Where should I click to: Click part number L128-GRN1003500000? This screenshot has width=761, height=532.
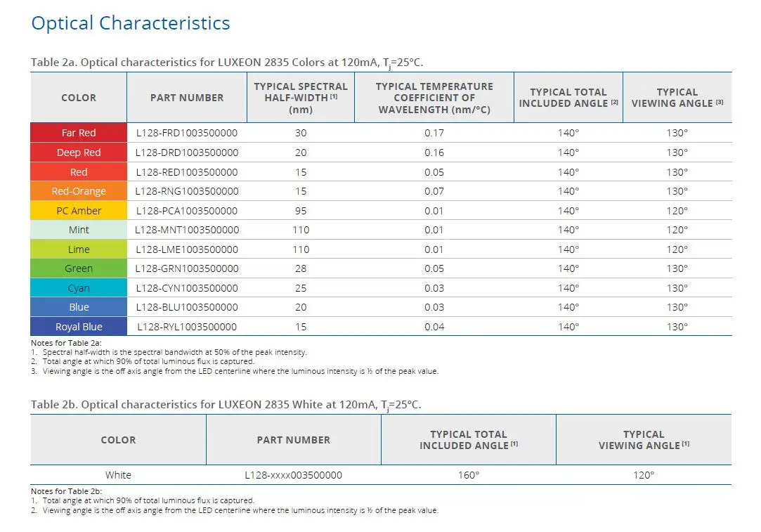coord(187,268)
